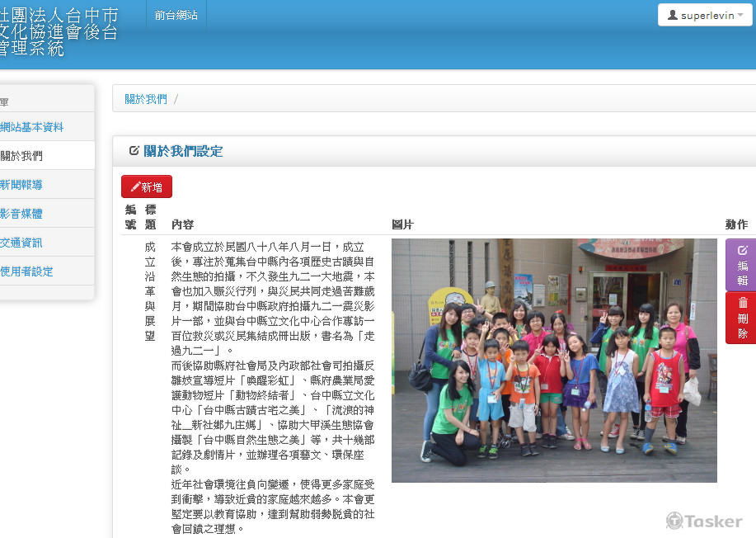This screenshot has height=538, width=756.
Task: Click the trash icon on the 刪除 button
Action: 742,302
